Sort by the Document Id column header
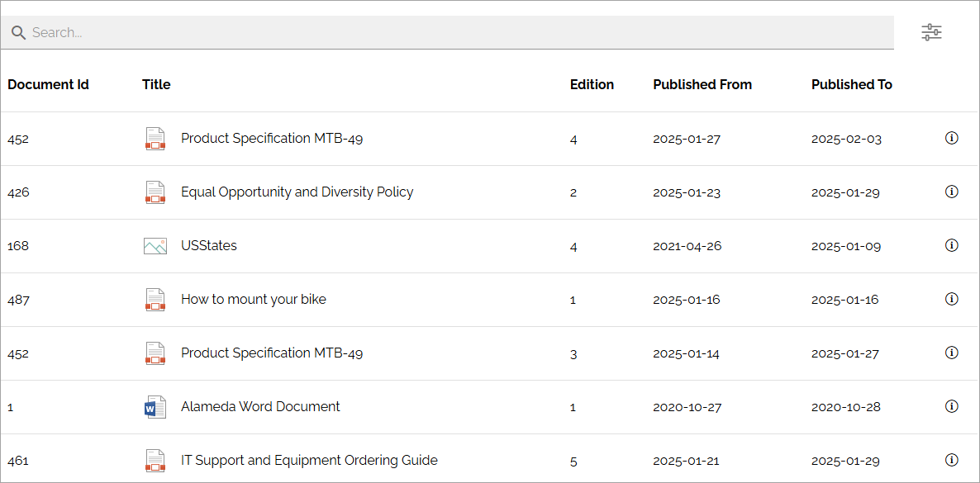 pyautogui.click(x=48, y=84)
